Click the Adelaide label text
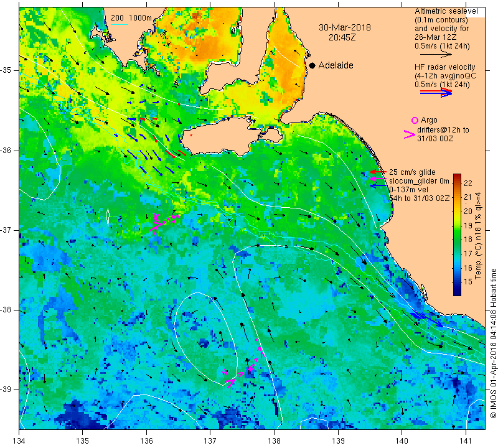Screen dimensions: 498x448 tap(336, 65)
